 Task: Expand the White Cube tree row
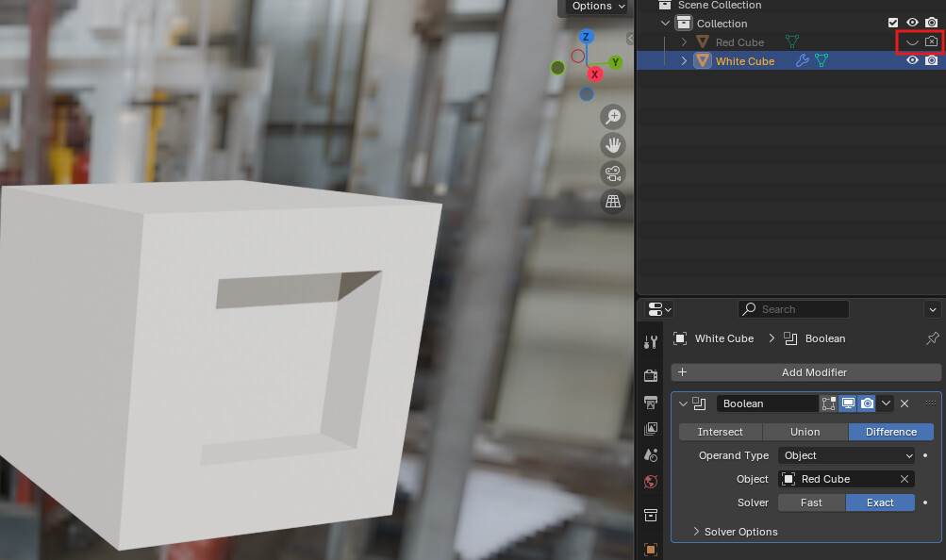(684, 61)
